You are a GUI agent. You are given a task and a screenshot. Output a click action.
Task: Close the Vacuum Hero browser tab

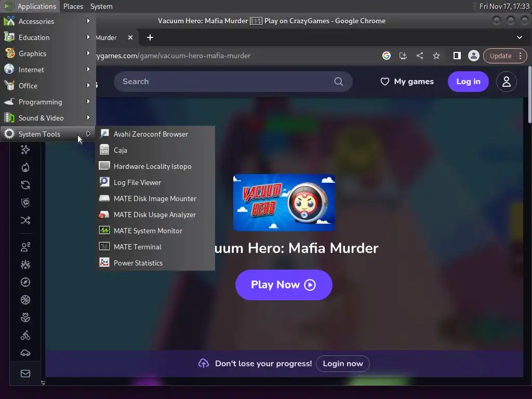(x=130, y=37)
